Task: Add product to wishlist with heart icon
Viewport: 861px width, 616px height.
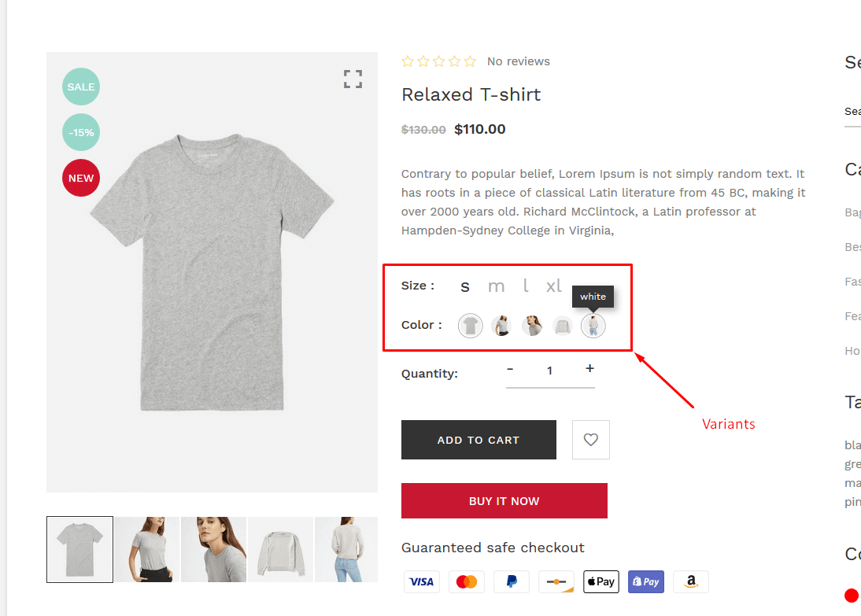Action: pos(591,440)
